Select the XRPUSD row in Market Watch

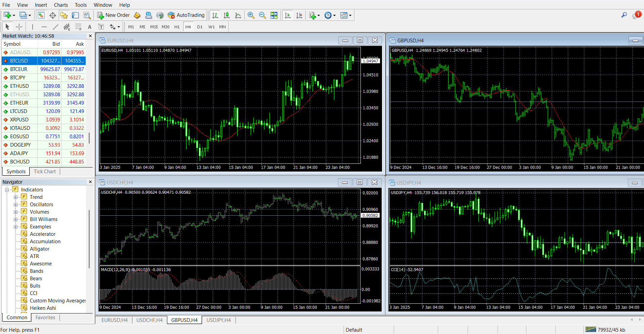[x=44, y=120]
